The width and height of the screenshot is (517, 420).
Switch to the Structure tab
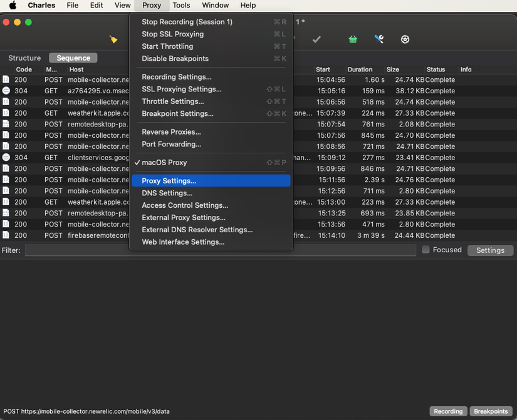pos(24,58)
